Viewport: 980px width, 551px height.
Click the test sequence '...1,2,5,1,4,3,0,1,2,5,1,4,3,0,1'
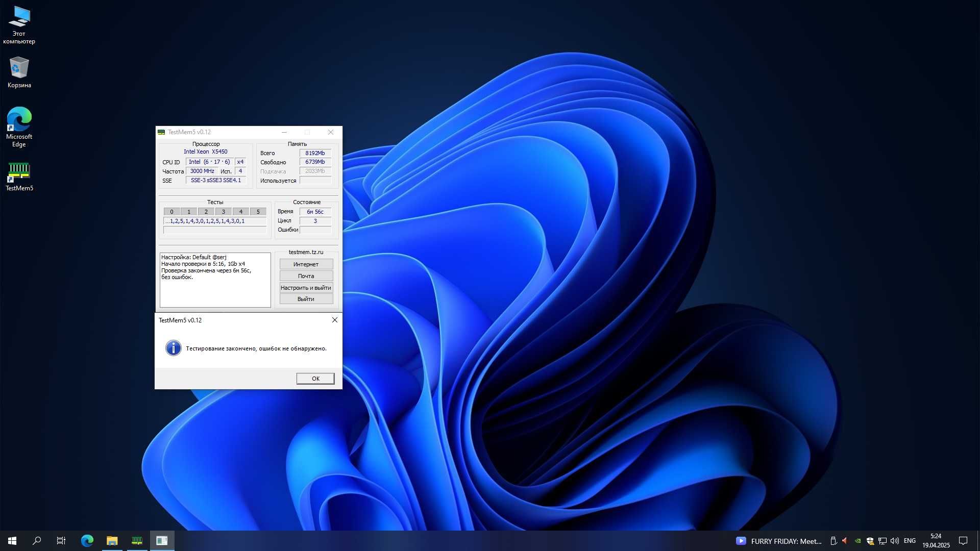(215, 221)
